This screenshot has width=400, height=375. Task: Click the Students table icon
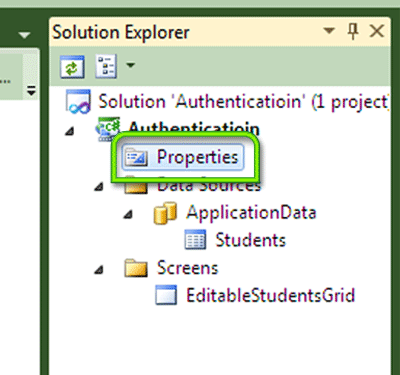point(195,240)
